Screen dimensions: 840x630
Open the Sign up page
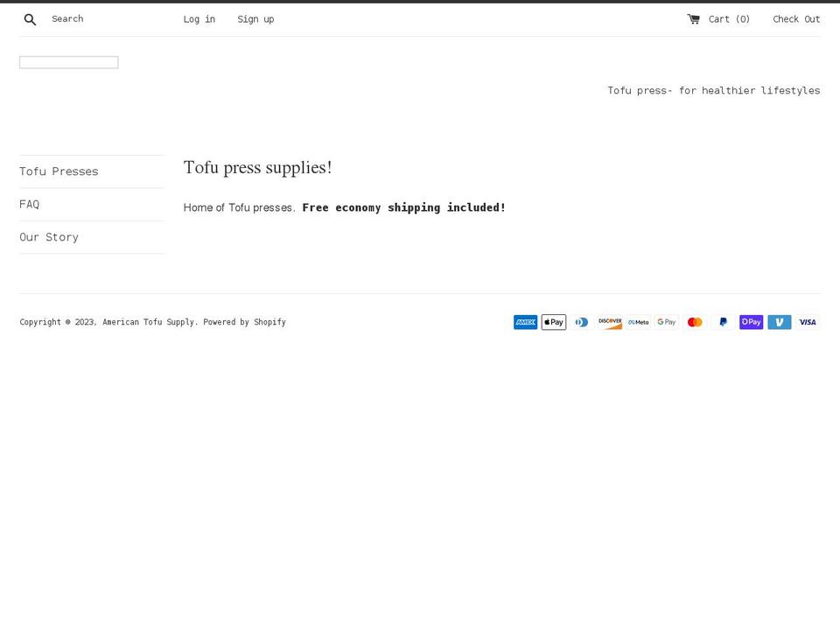(255, 19)
